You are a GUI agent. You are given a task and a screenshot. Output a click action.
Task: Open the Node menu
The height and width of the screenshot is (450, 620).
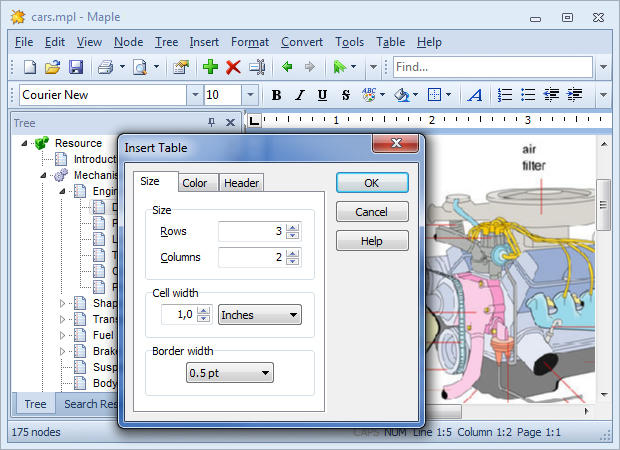129,42
